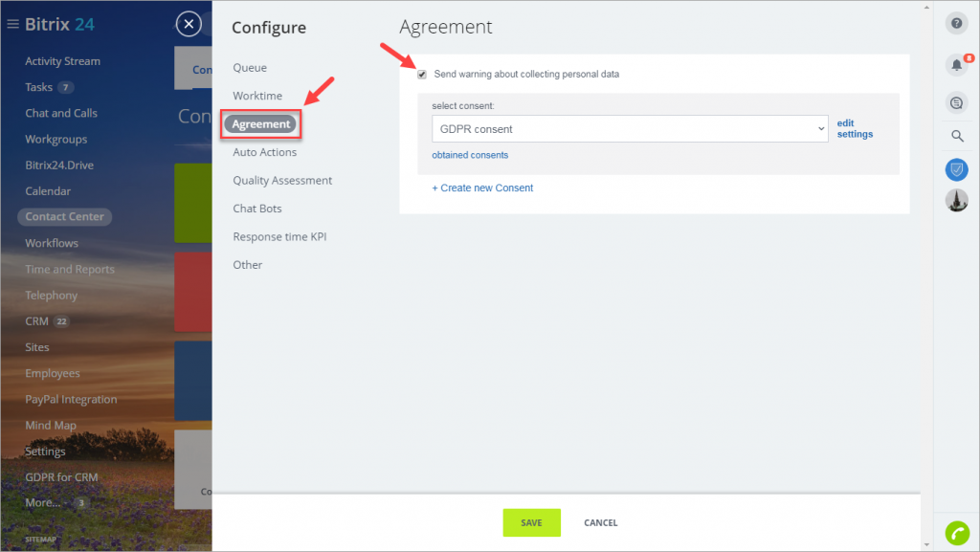Open the user profile avatar
The width and height of the screenshot is (980, 552).
(956, 201)
